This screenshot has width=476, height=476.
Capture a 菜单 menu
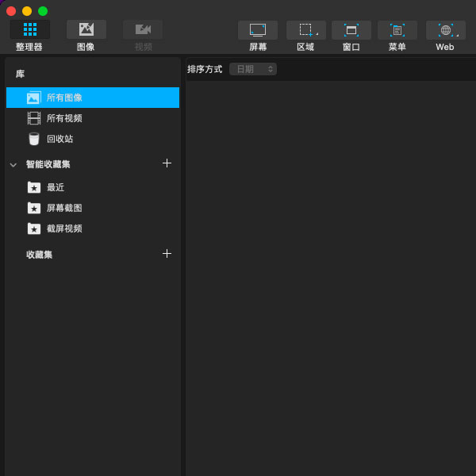pos(397,30)
